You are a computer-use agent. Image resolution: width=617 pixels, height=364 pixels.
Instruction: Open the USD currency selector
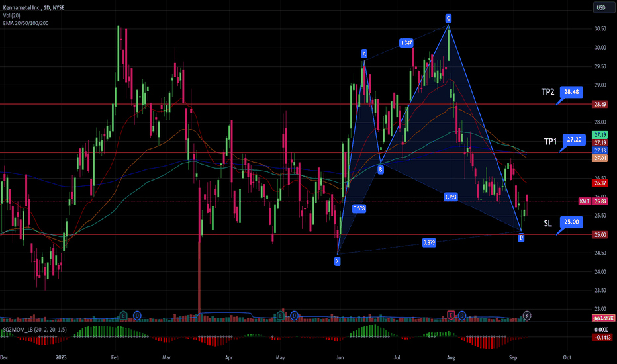(602, 7)
